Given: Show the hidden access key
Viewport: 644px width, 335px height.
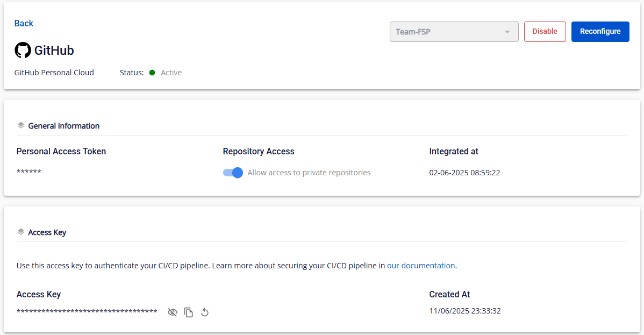Looking at the screenshot, I should click(x=172, y=312).
